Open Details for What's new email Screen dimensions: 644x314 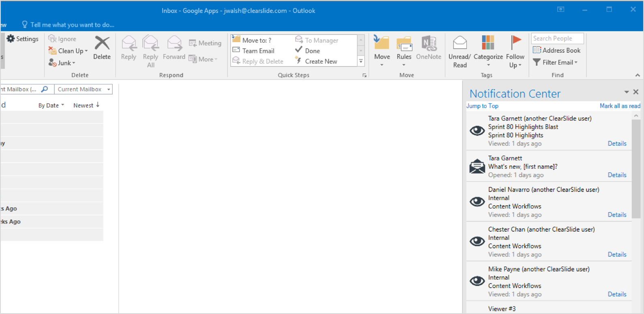coord(617,175)
